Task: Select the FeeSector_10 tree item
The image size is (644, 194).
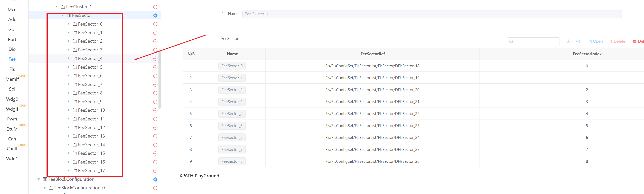Action: tap(91, 110)
